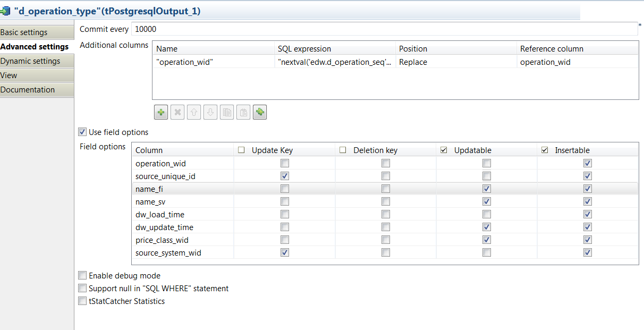Click the Position column header

coord(456,48)
